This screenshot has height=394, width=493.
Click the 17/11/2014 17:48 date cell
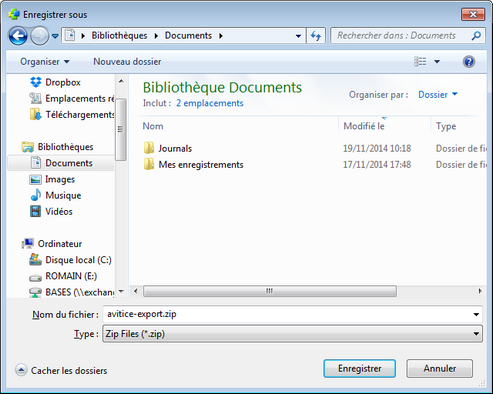(377, 165)
